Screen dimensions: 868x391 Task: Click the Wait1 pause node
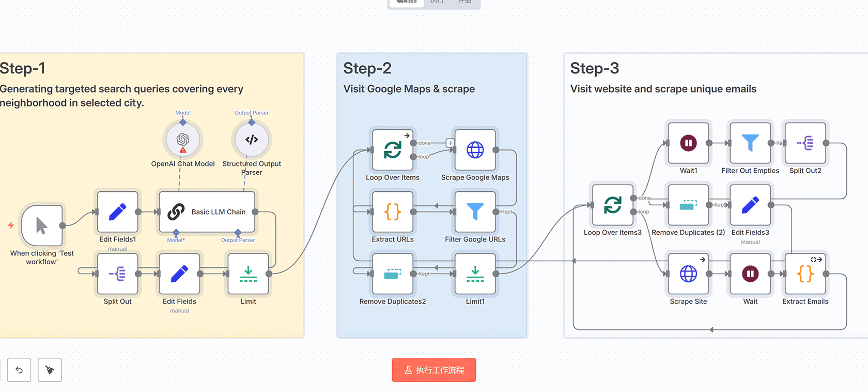tap(688, 143)
